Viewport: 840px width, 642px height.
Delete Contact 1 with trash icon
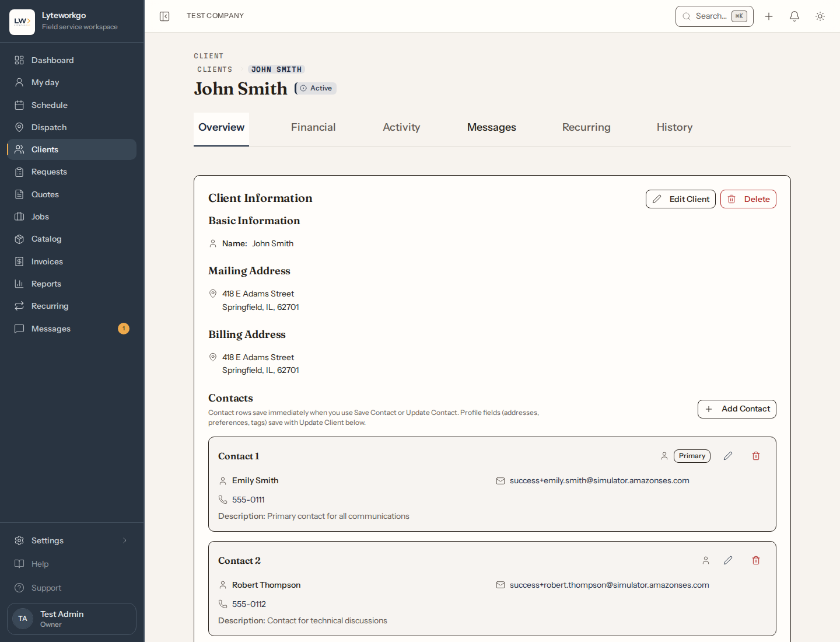[756, 456]
